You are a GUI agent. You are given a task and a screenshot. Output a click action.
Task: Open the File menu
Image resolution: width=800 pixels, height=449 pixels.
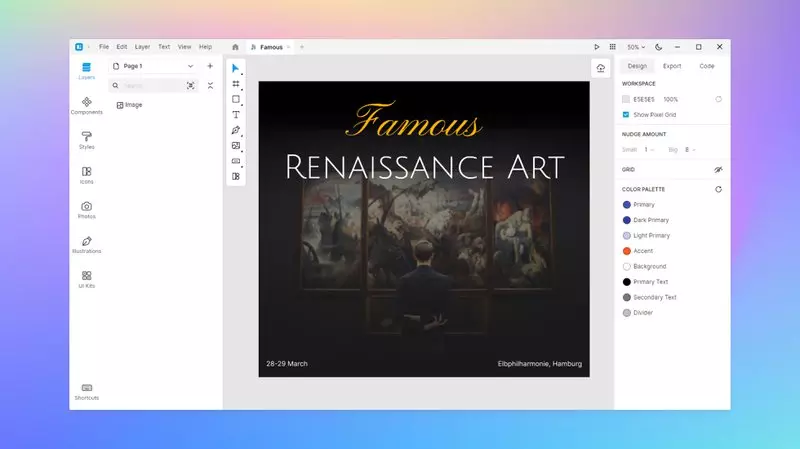(104, 47)
